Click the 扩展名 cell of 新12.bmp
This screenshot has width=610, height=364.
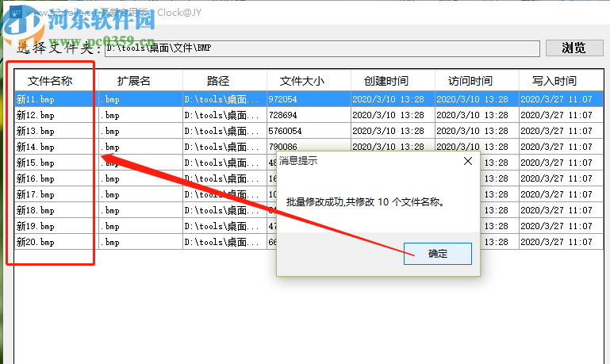pos(140,115)
